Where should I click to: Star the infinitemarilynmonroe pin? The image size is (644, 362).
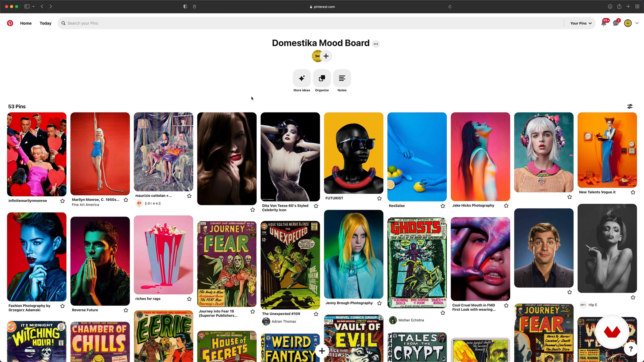click(x=63, y=201)
